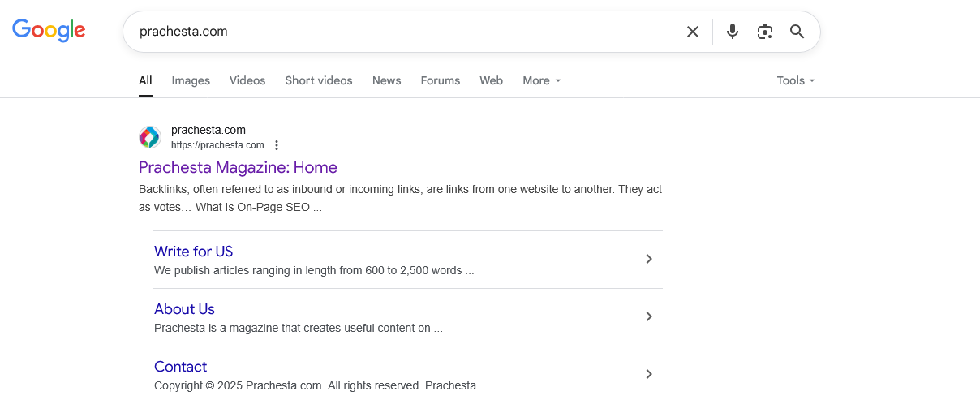The image size is (980, 400).
Task: Click the magnifying glass search button
Action: (x=797, y=32)
